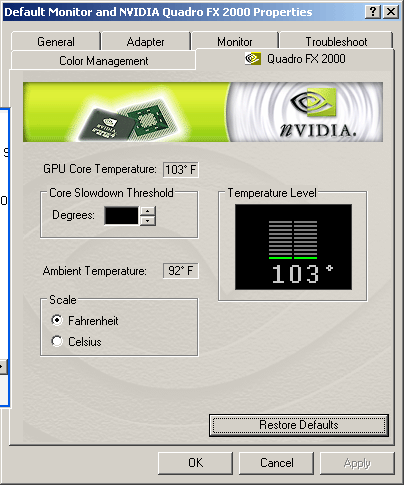Click the GPU Core Temperature value 103° F
The height and width of the screenshot is (485, 404).
[181, 170]
